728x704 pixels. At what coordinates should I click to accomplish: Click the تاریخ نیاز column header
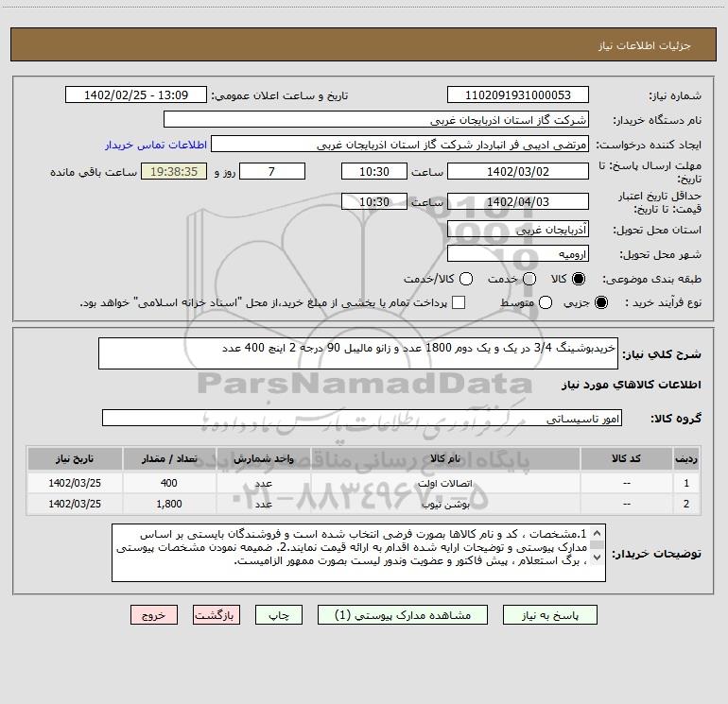point(75,459)
